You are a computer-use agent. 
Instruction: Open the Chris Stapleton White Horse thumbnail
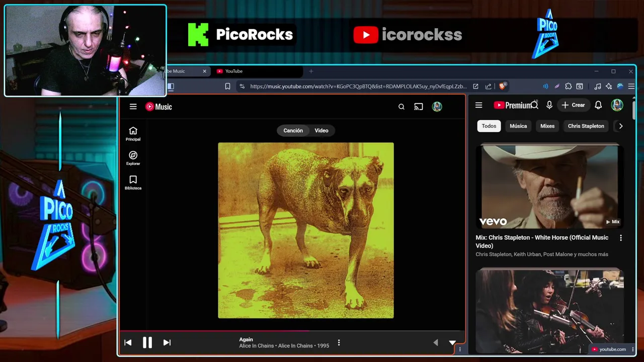(550, 187)
